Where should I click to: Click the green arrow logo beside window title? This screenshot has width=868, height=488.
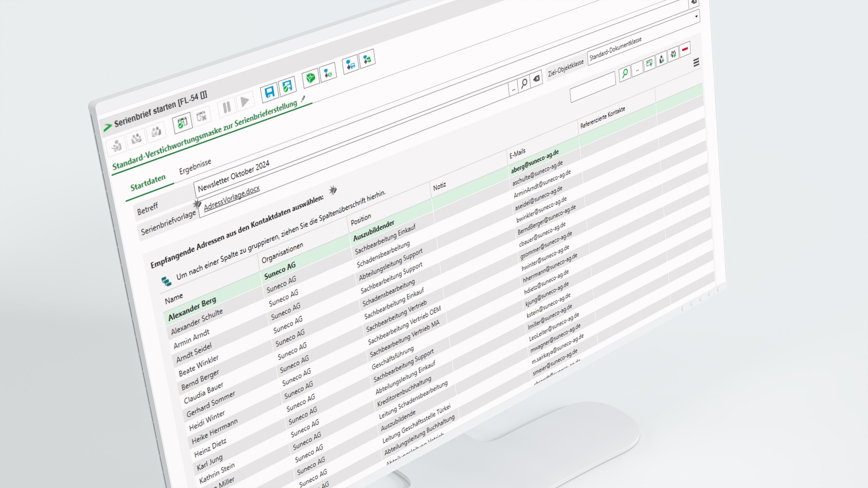(107, 127)
